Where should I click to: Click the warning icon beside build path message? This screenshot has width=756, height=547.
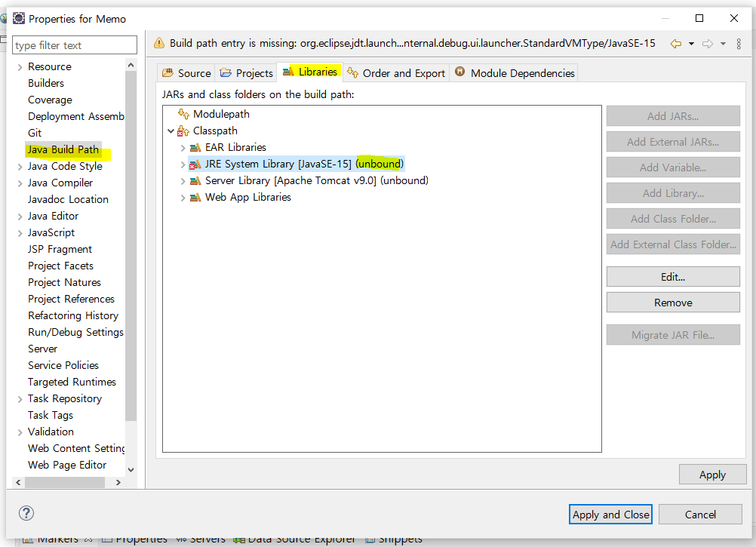point(159,43)
